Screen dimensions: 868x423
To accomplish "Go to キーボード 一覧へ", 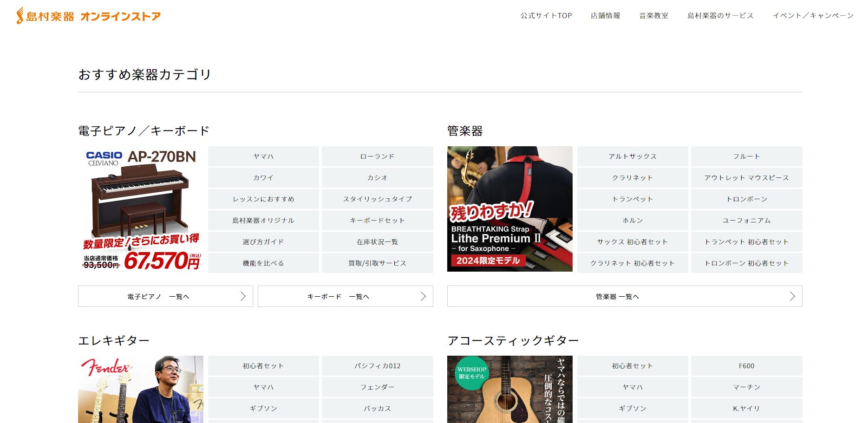I will tap(346, 296).
